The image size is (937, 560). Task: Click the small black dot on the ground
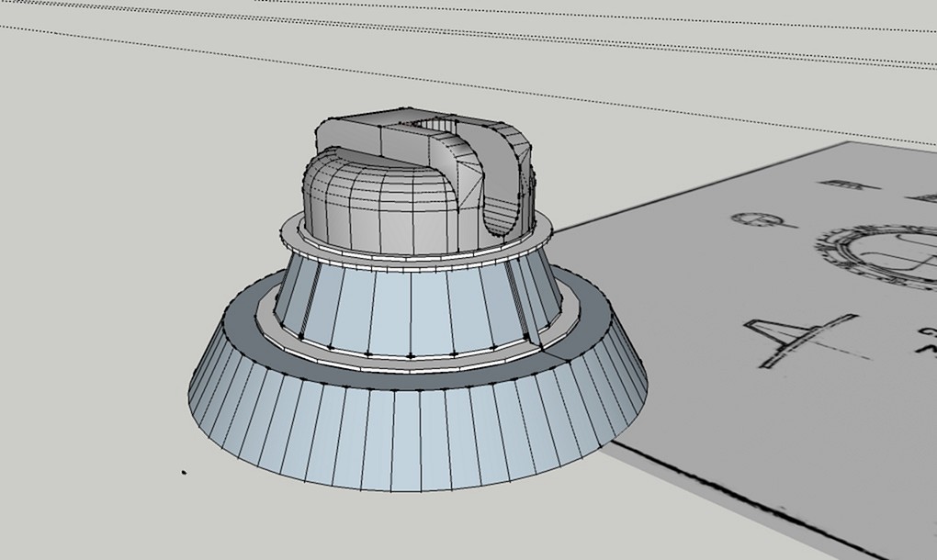click(184, 473)
